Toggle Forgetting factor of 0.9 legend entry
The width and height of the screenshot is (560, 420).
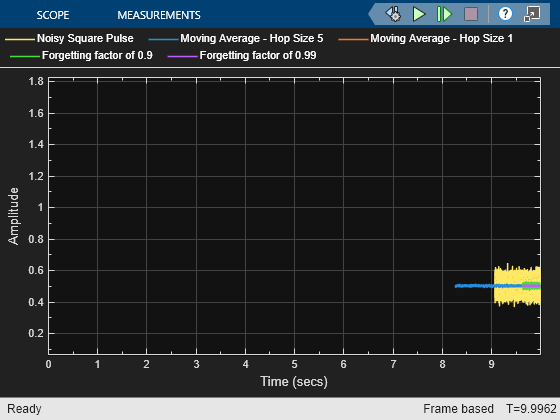[x=97, y=55]
